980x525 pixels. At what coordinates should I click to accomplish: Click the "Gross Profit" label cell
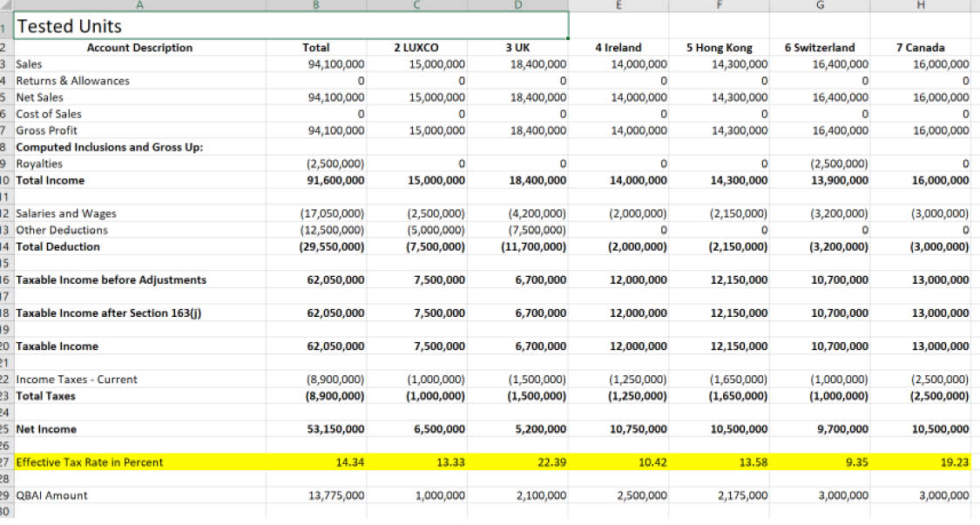tap(139, 131)
